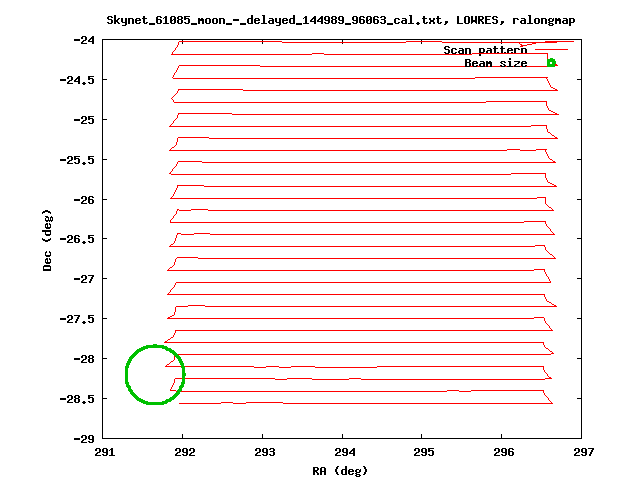Image resolution: width=640 pixels, height=480 pixels.
Task: Select the Scan pattern legend label
Action: [485, 50]
